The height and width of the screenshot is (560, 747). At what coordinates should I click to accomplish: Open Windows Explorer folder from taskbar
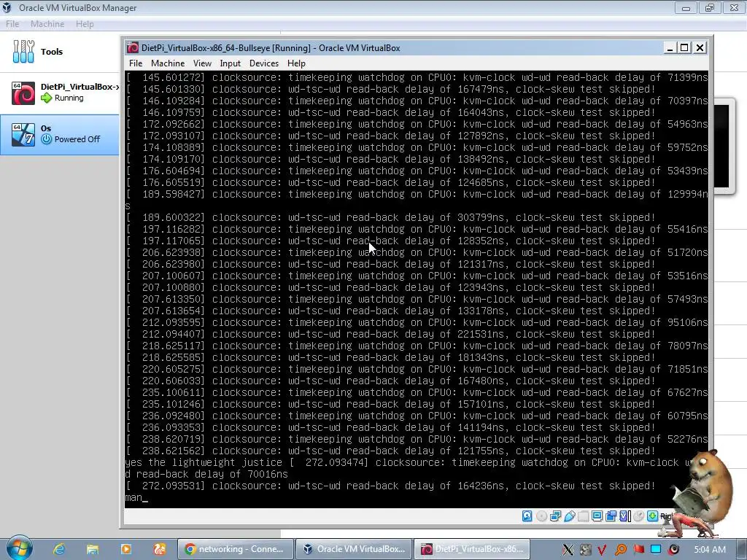pyautogui.click(x=93, y=549)
